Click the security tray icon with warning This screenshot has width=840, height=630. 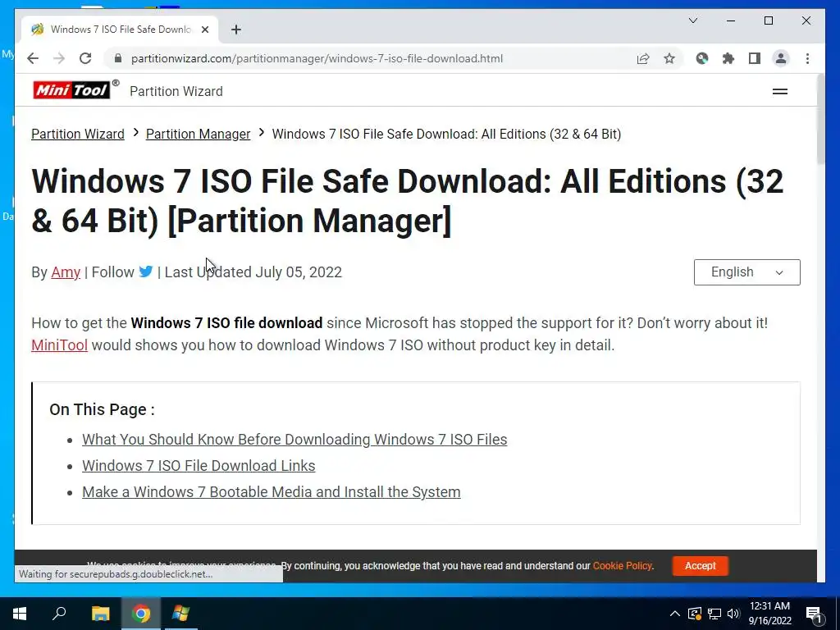(x=694, y=614)
